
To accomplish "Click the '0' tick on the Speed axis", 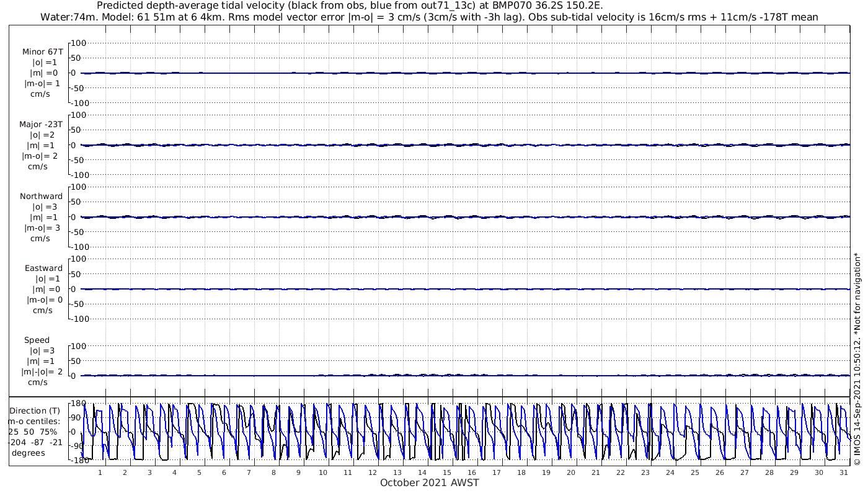I will (x=73, y=376).
